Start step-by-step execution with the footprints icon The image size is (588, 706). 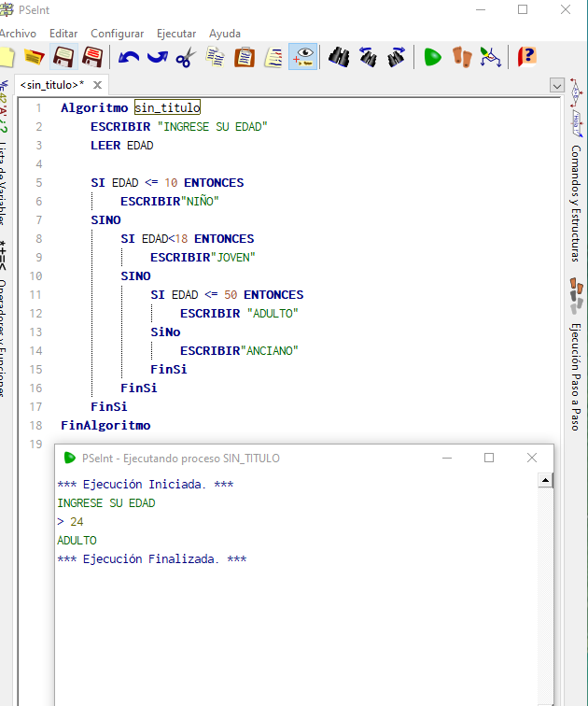click(462, 57)
